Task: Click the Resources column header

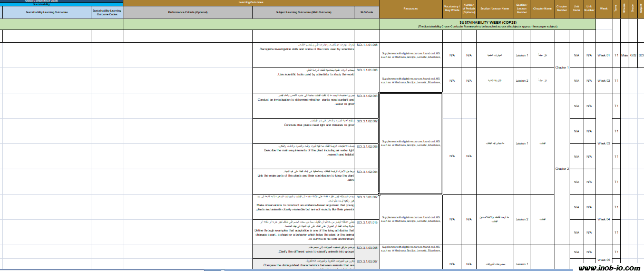Action: [x=411, y=9]
